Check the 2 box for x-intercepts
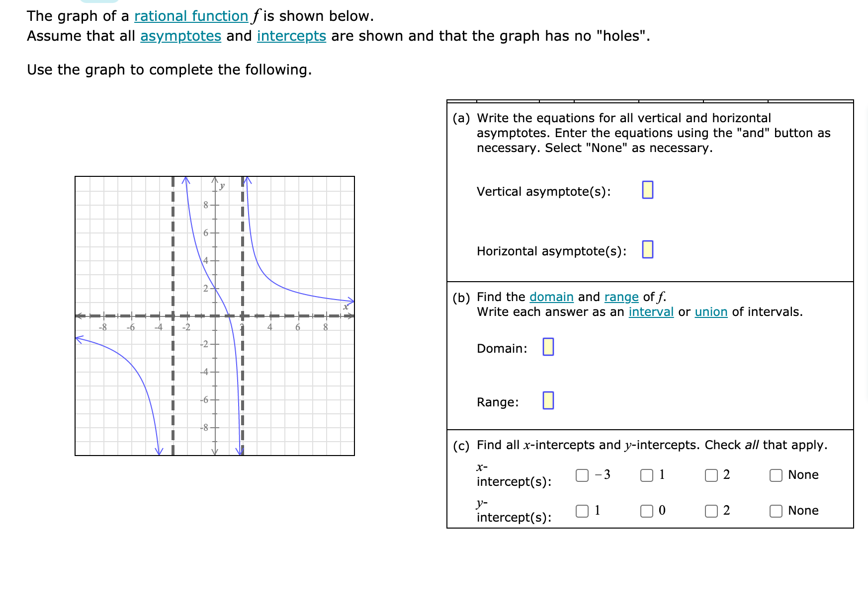The height and width of the screenshot is (616, 868). [x=712, y=475]
